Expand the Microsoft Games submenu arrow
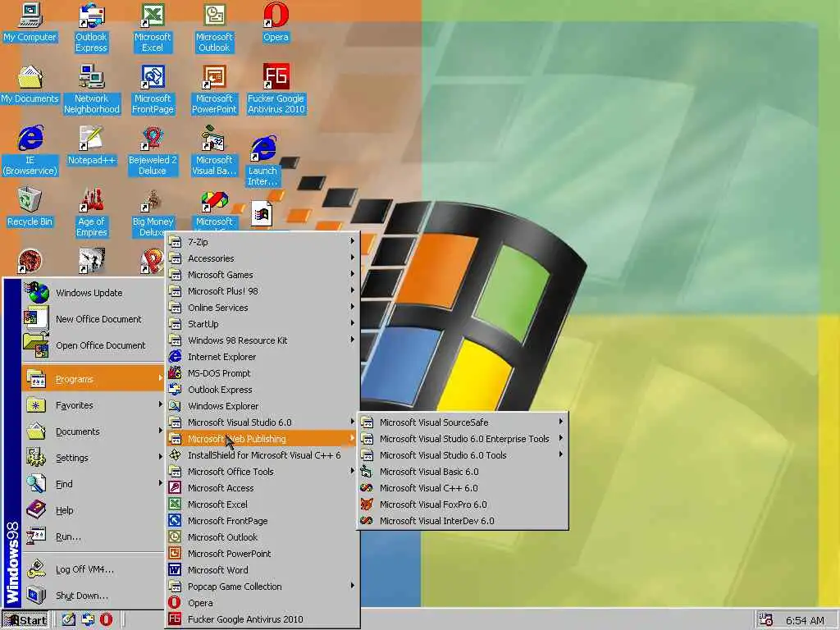The image size is (840, 630). [x=353, y=274]
